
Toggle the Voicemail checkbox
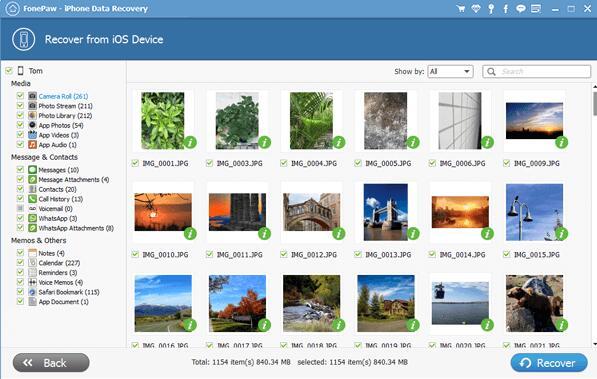pos(20,208)
